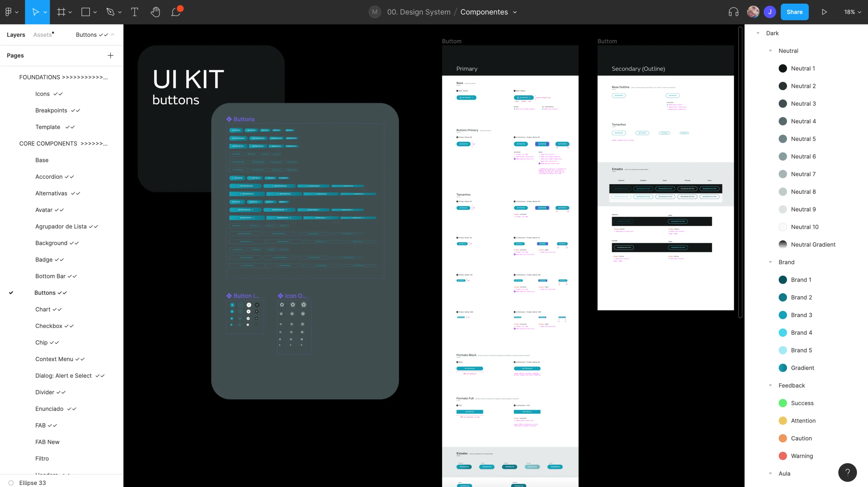Select the Move tool
The width and height of the screenshot is (868, 487).
(35, 12)
